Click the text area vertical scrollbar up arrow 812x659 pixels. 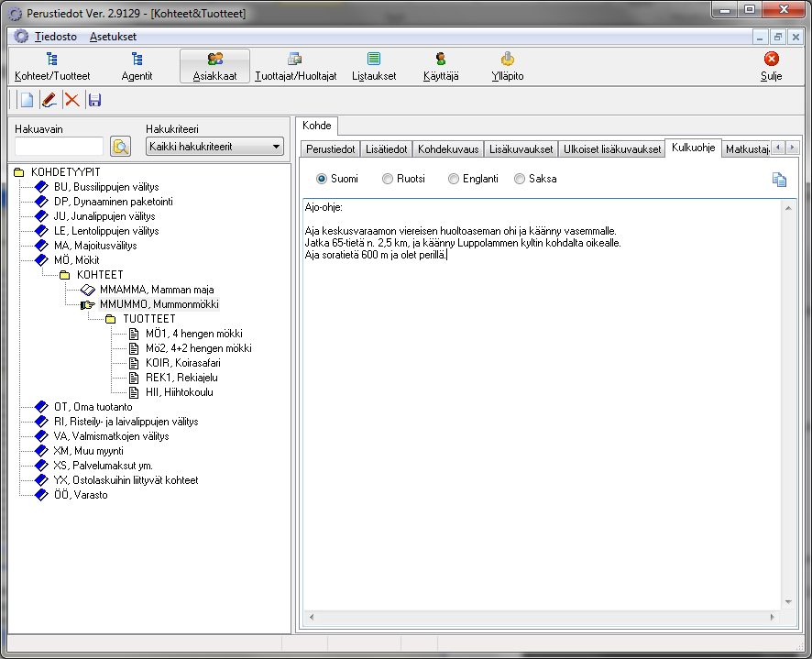pyautogui.click(x=788, y=208)
